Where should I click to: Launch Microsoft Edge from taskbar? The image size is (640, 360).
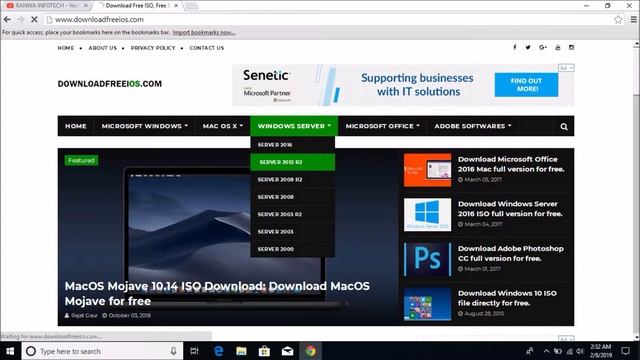[219, 351]
